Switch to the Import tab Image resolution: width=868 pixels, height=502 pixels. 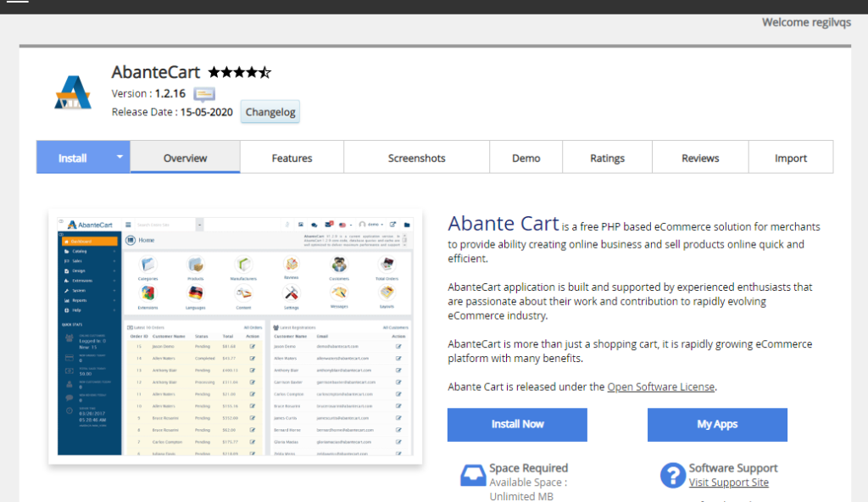(x=791, y=158)
